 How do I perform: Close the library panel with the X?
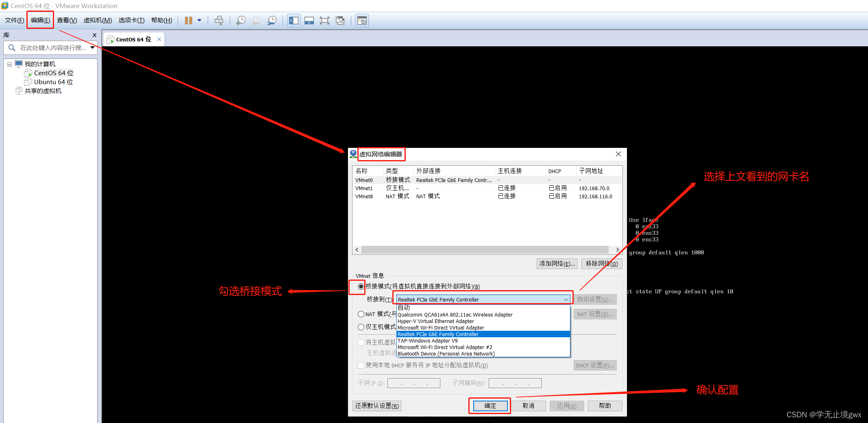tap(94, 35)
